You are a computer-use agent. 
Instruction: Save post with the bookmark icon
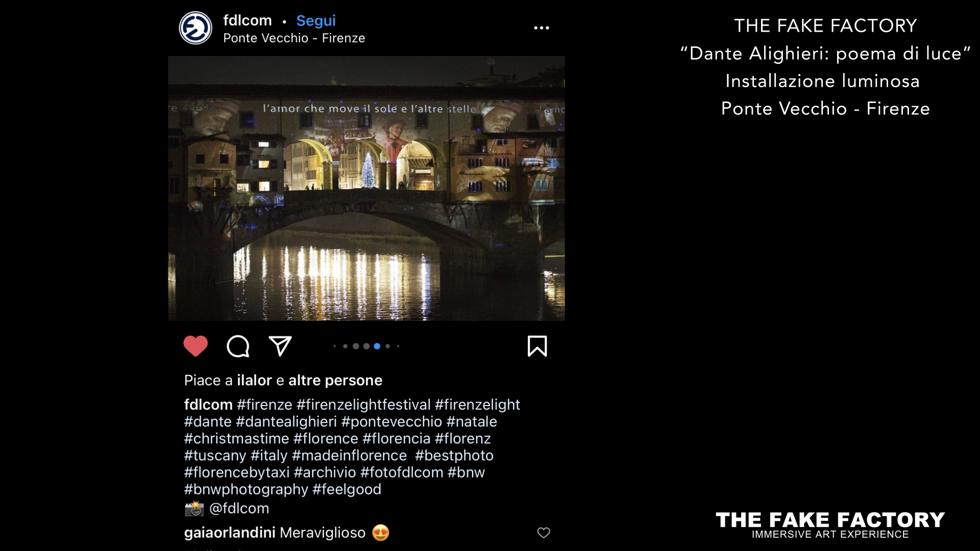pyautogui.click(x=537, y=346)
